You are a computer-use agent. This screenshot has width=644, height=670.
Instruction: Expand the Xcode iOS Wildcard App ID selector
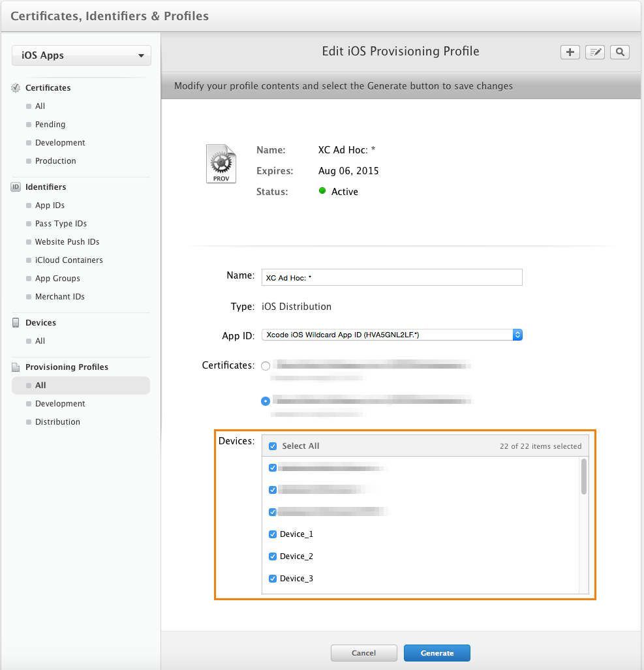[517, 334]
